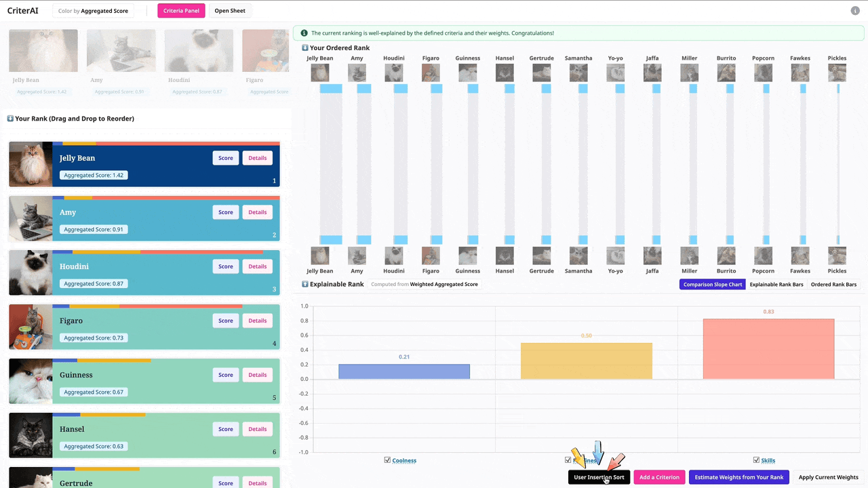Click the info icon in top-right corner
Image resolution: width=868 pixels, height=488 pixels.
[x=855, y=11]
